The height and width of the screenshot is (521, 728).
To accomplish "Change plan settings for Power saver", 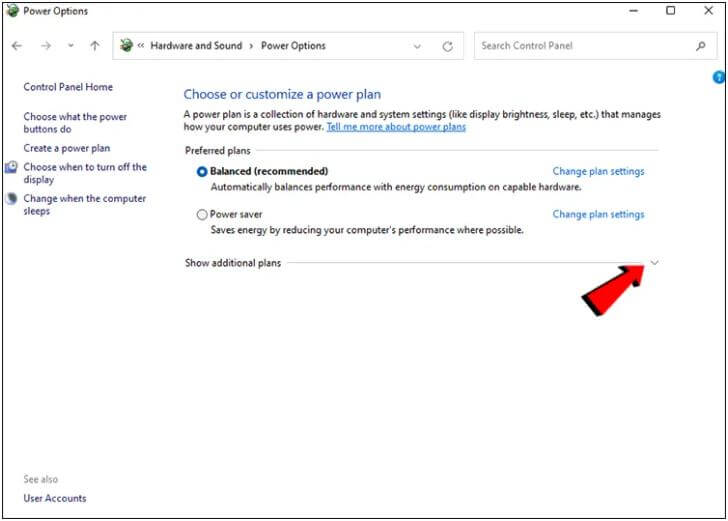I will (598, 214).
